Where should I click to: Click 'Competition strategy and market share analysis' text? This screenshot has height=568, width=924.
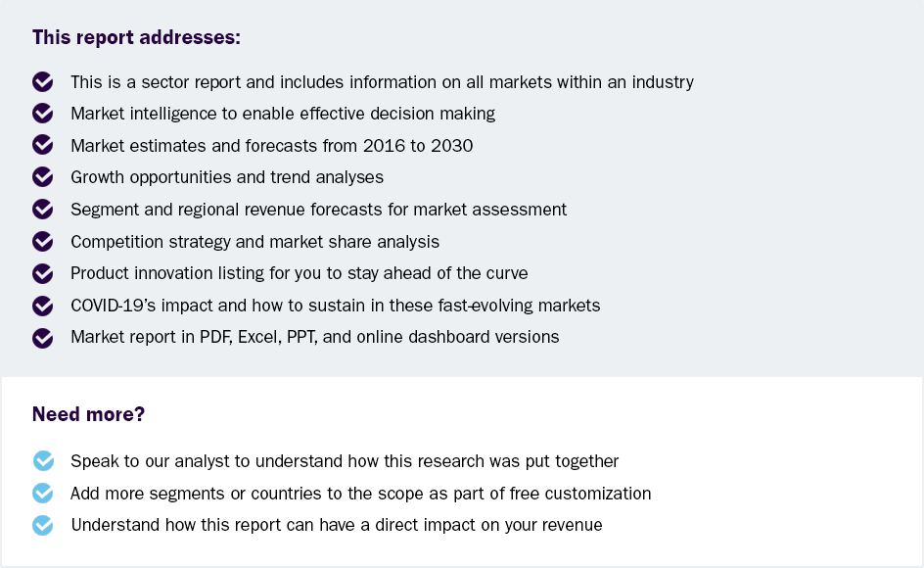pyautogui.click(x=254, y=241)
